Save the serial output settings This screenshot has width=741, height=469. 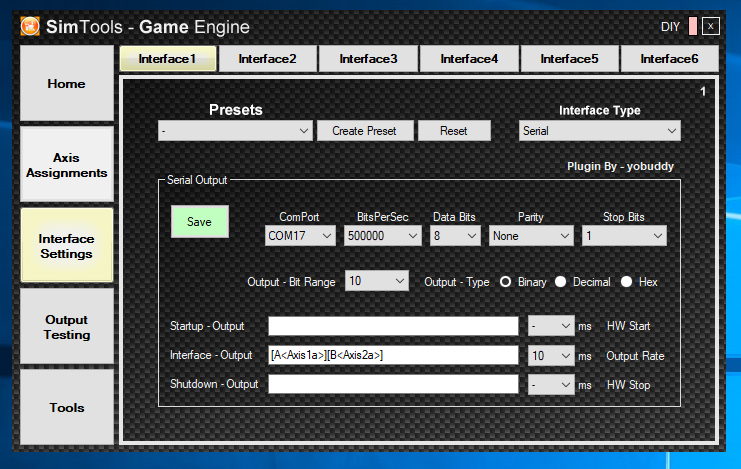(199, 222)
